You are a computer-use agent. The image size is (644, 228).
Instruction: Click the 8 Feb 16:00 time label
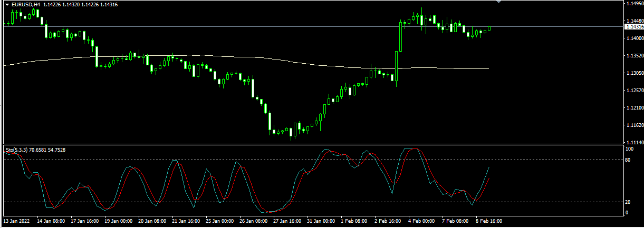click(488, 222)
